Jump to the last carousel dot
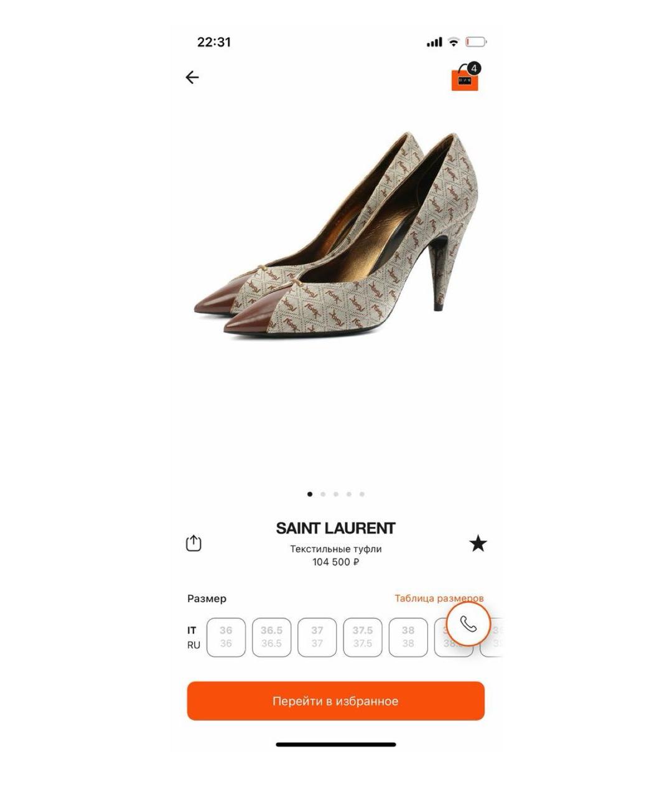 (362, 494)
